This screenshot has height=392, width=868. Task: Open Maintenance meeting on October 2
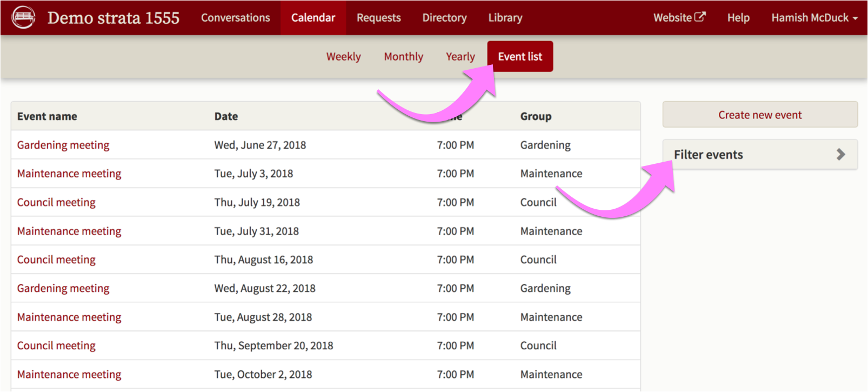point(69,374)
